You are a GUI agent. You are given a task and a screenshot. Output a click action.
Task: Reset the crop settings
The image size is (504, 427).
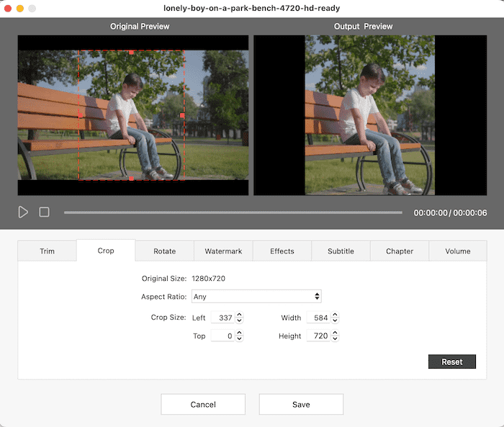(452, 361)
